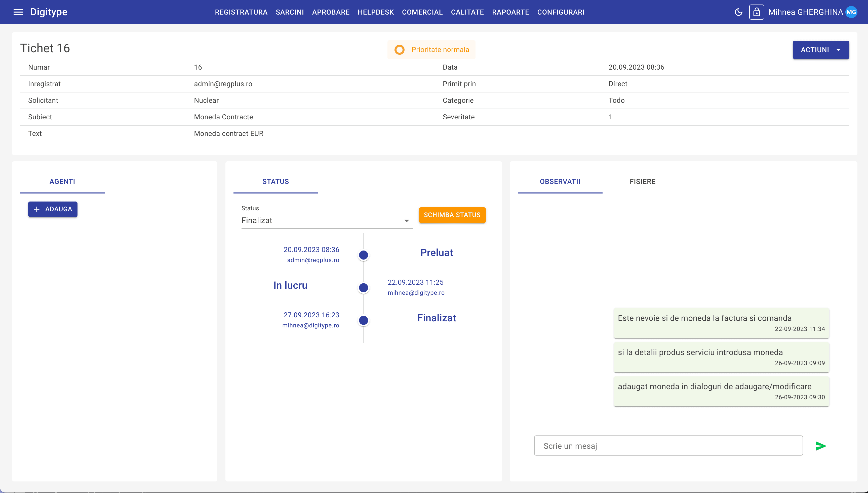Expand the arrow beside ACTIUNI

838,50
